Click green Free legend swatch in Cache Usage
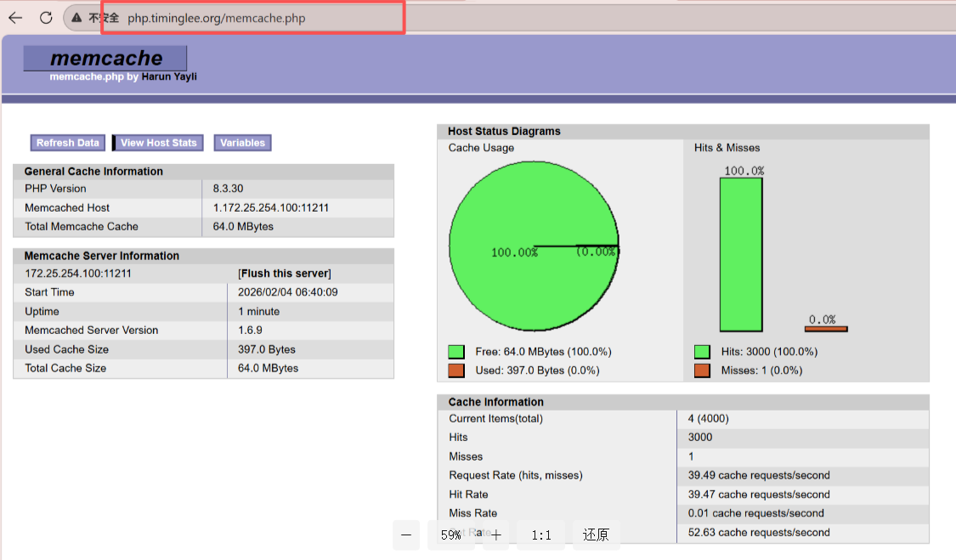The width and height of the screenshot is (956, 560). click(456, 351)
